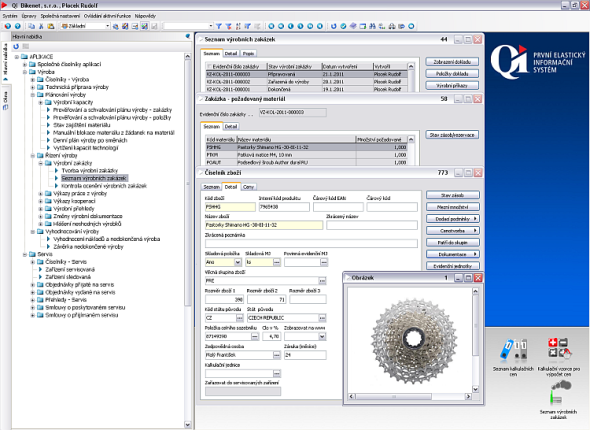590x430 pixels.
Task: Click the Denní plán výroby po směnách item
Action: [x=90, y=140]
